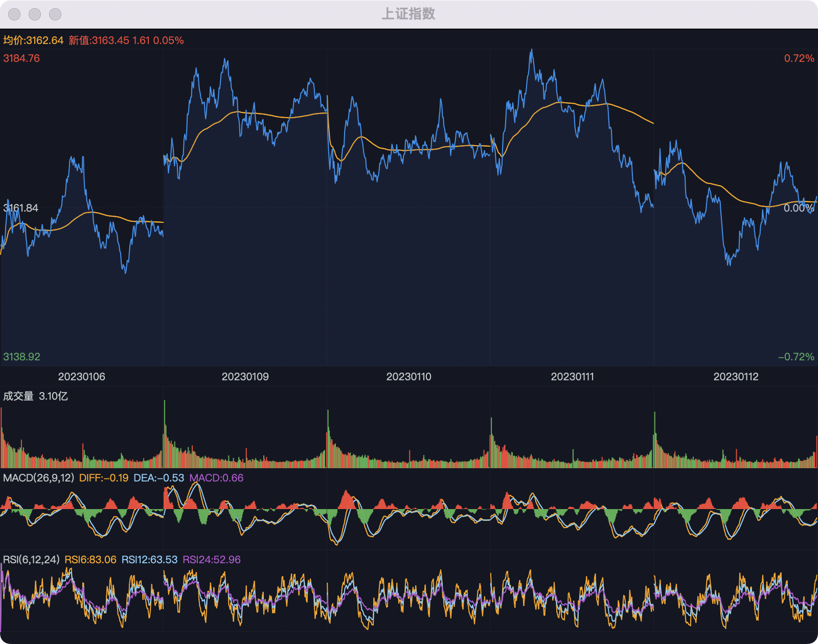Click the change amount 1.61
The width and height of the screenshot is (818, 644).
(141, 40)
